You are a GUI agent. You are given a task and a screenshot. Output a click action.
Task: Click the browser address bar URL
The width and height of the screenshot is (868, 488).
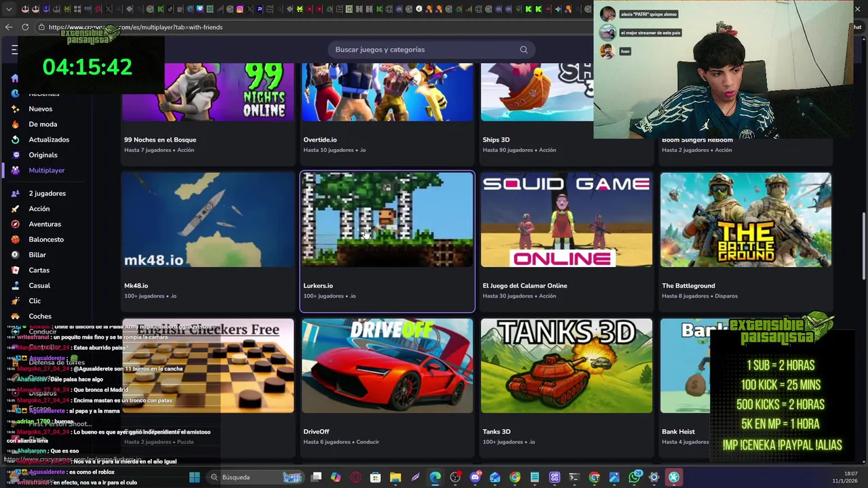136,27
